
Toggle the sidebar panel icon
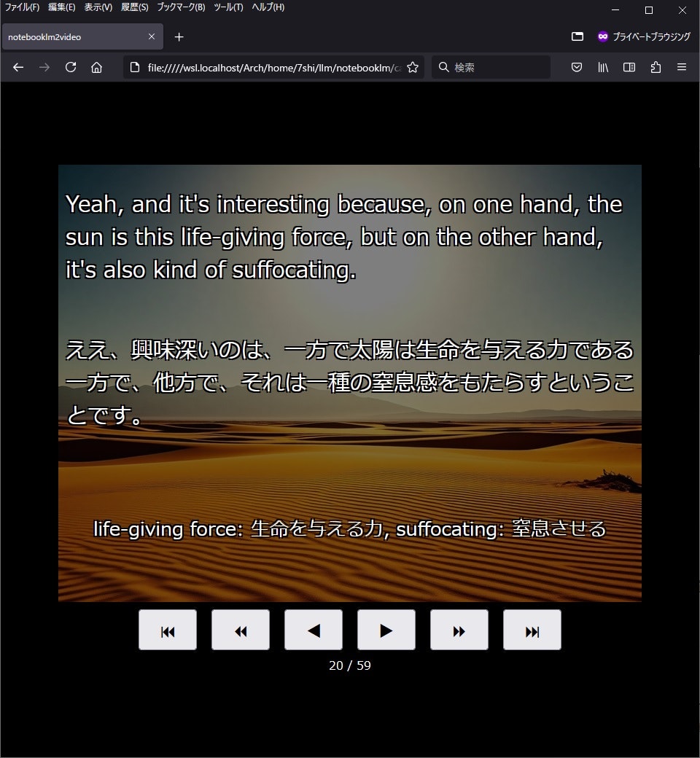(x=629, y=67)
